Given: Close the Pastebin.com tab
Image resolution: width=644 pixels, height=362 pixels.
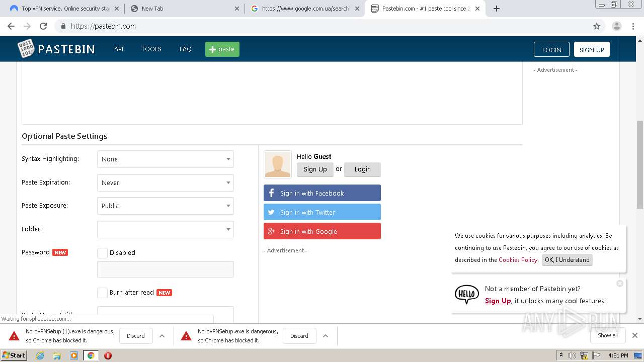Looking at the screenshot, I should (477, 9).
